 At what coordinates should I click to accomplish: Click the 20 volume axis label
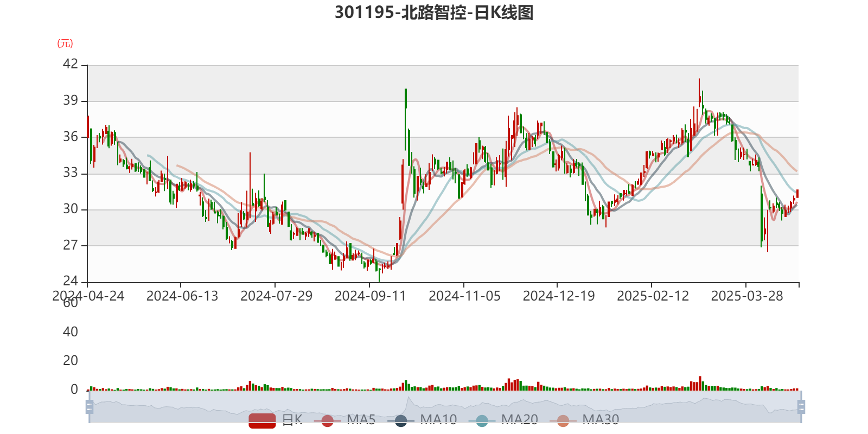[x=71, y=360]
